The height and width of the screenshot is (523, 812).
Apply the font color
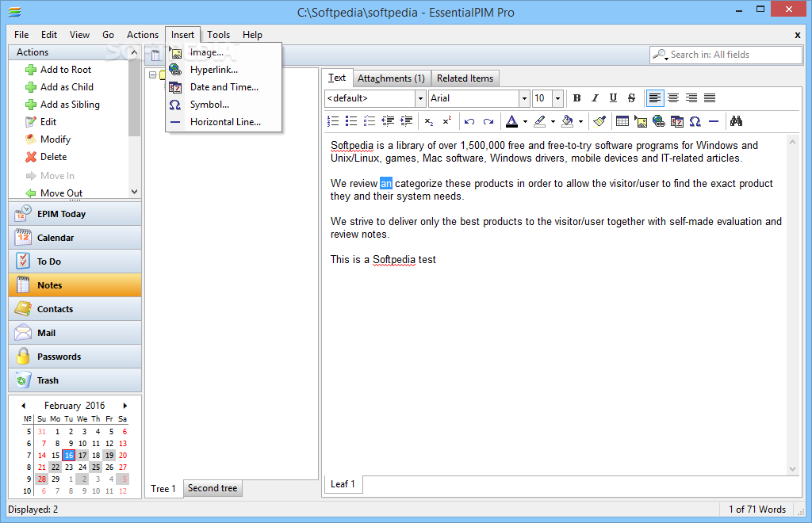click(511, 121)
